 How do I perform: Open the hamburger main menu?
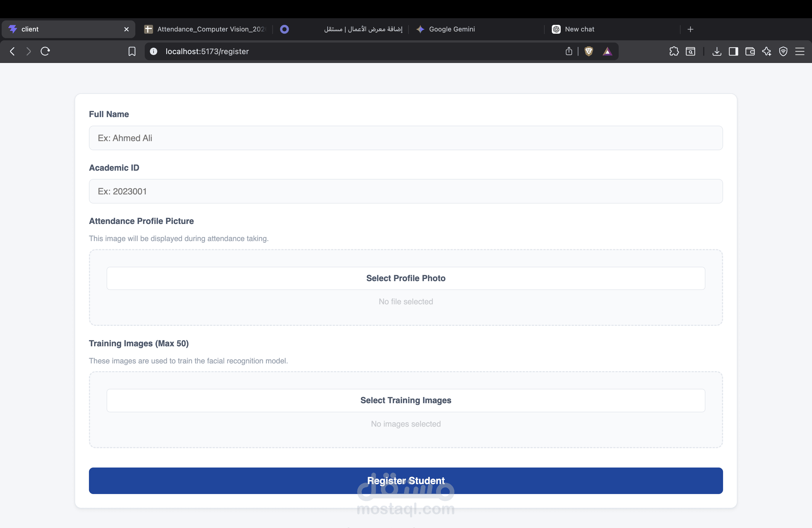coord(800,51)
